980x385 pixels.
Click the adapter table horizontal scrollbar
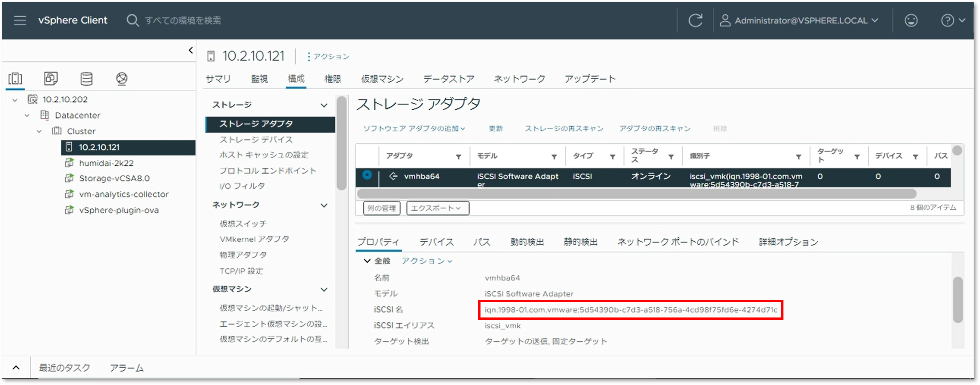click(x=636, y=194)
